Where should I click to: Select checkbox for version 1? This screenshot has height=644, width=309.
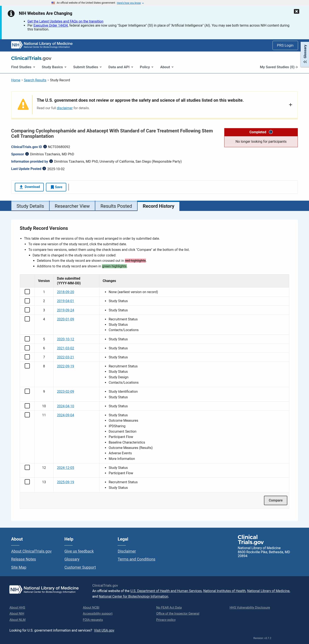coord(27,292)
